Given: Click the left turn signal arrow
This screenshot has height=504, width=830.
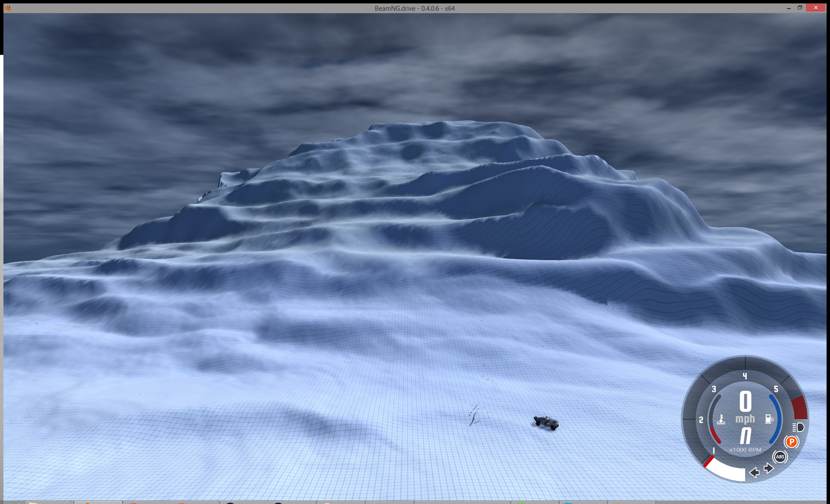Looking at the screenshot, I should tap(754, 472).
